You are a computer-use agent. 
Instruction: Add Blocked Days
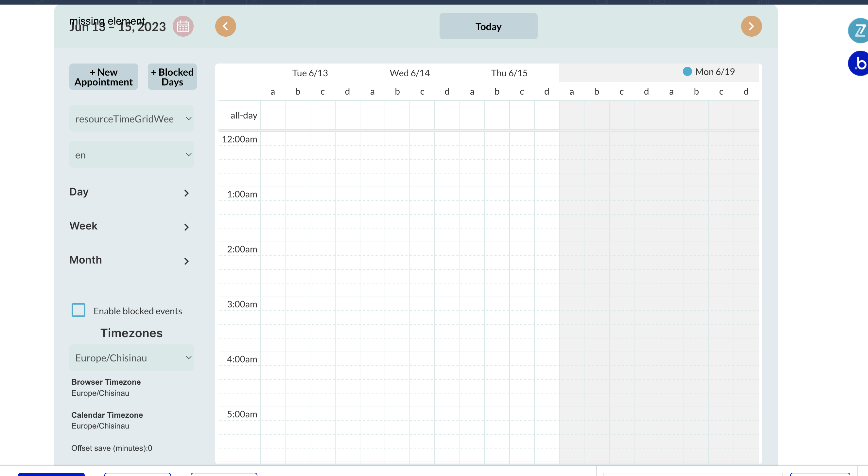click(x=172, y=77)
